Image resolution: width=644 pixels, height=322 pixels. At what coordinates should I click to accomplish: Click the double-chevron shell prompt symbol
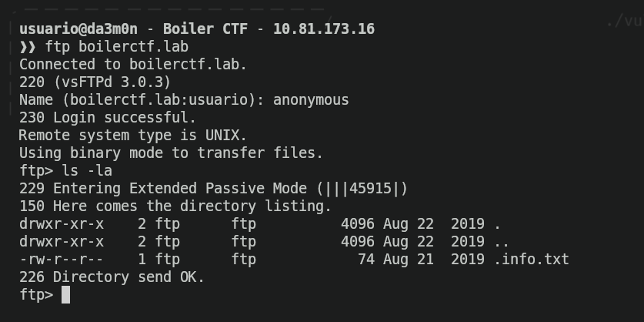coord(28,46)
